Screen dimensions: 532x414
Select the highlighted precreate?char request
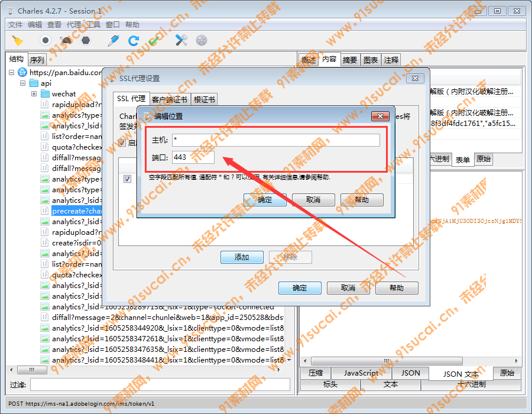click(76, 211)
